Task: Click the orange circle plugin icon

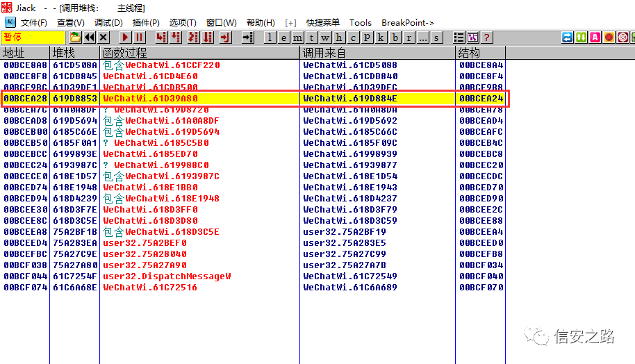Action: click(609, 38)
